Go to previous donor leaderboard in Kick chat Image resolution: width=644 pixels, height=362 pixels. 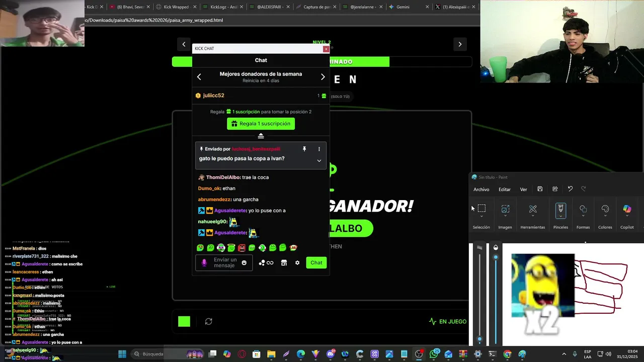(x=199, y=77)
